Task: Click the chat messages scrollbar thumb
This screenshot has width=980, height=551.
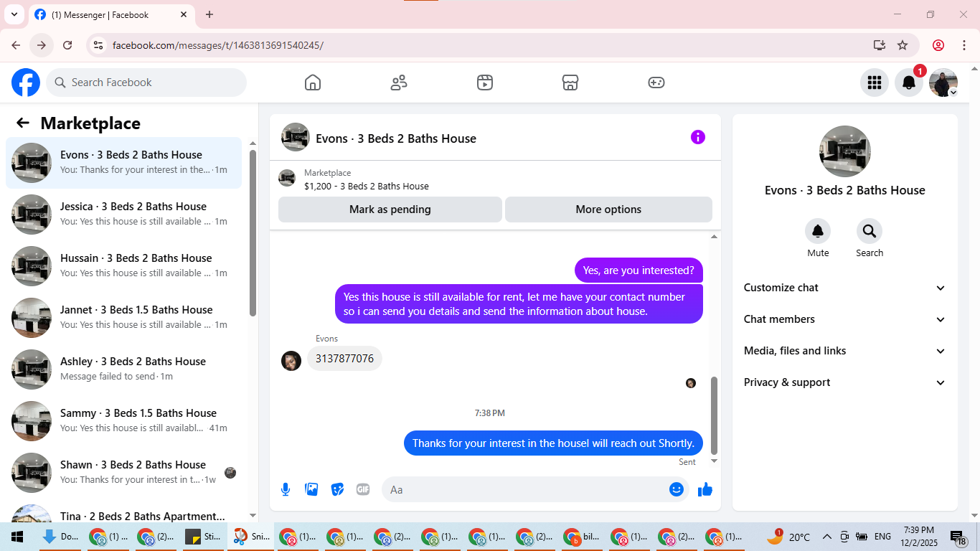Action: (x=714, y=416)
